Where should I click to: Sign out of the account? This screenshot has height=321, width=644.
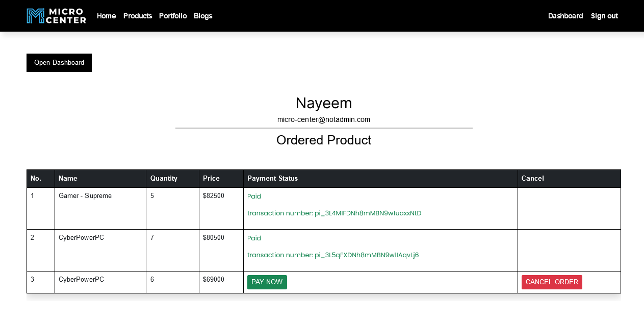pyautogui.click(x=604, y=16)
